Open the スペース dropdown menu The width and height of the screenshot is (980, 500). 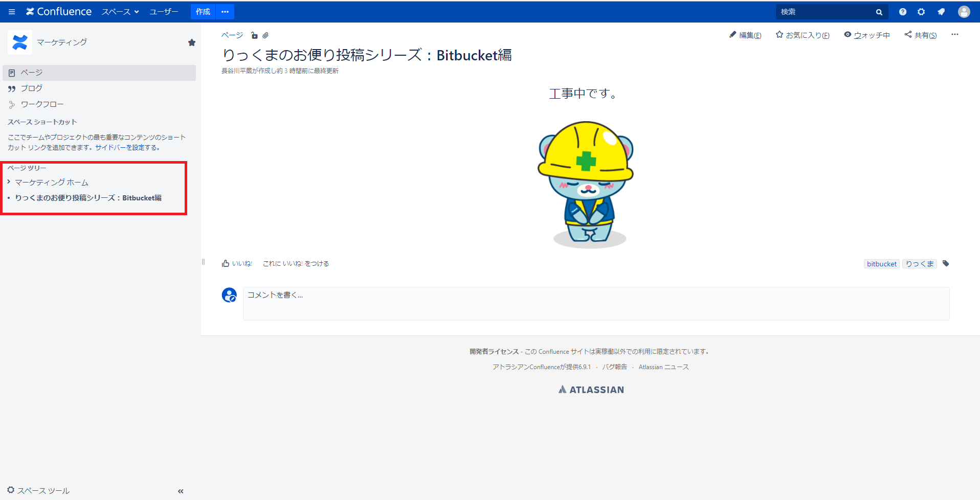(120, 12)
